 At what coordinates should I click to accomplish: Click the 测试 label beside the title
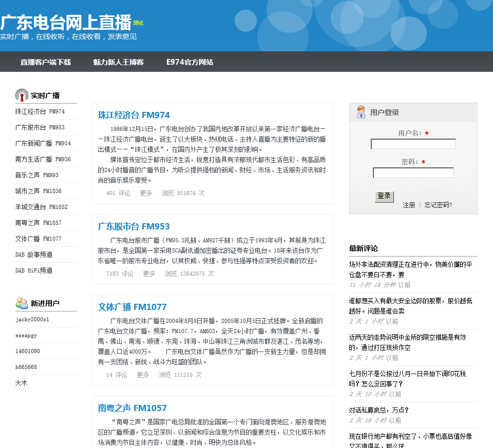point(138,23)
